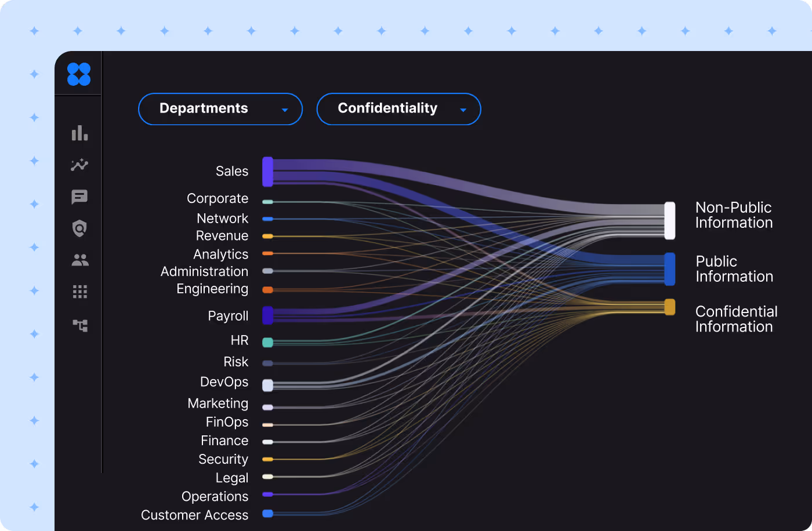812x531 pixels.
Task: Open the Confidentiality dropdown
Action: pos(398,108)
